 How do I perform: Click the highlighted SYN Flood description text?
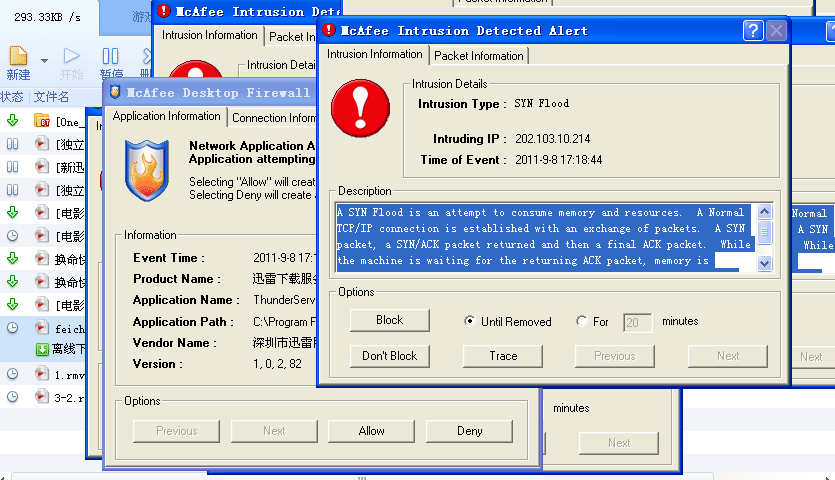pyautogui.click(x=543, y=237)
